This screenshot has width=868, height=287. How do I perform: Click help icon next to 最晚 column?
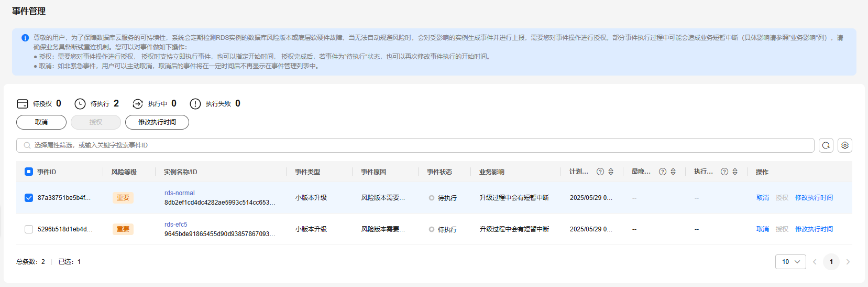(x=663, y=172)
